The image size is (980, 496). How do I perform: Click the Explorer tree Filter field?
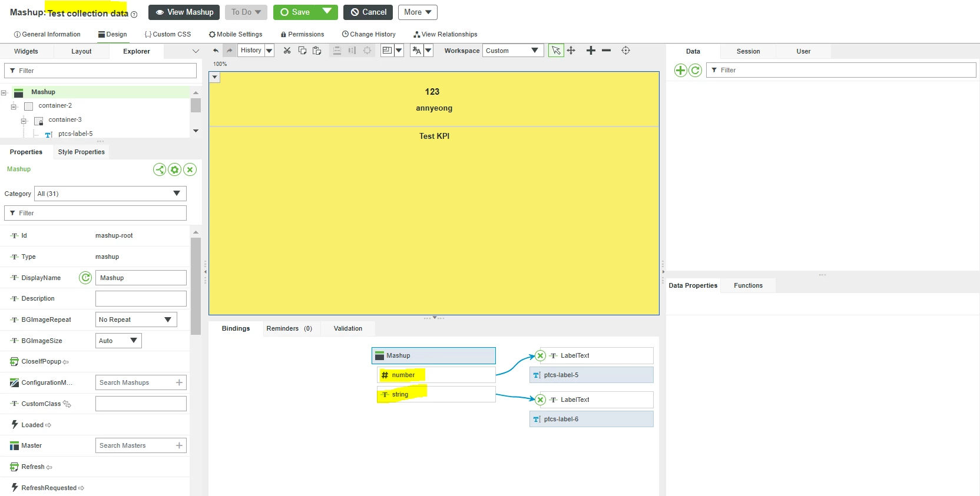[x=100, y=71]
